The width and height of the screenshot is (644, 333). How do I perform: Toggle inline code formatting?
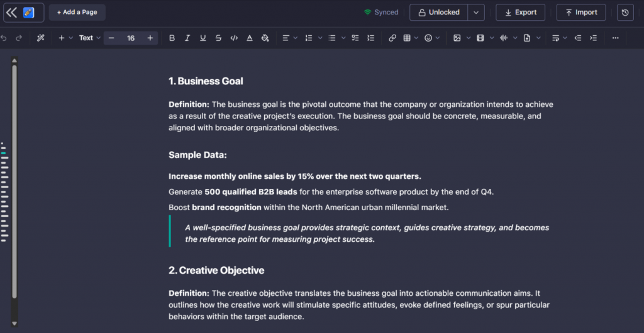tap(234, 38)
